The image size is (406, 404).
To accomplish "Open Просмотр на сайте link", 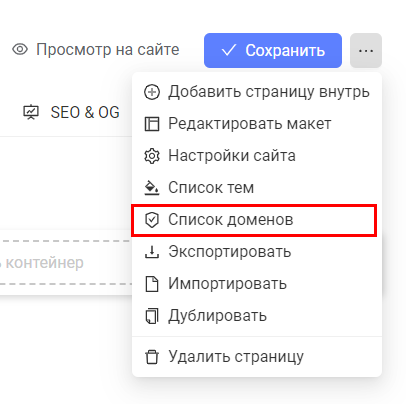I will tap(96, 49).
